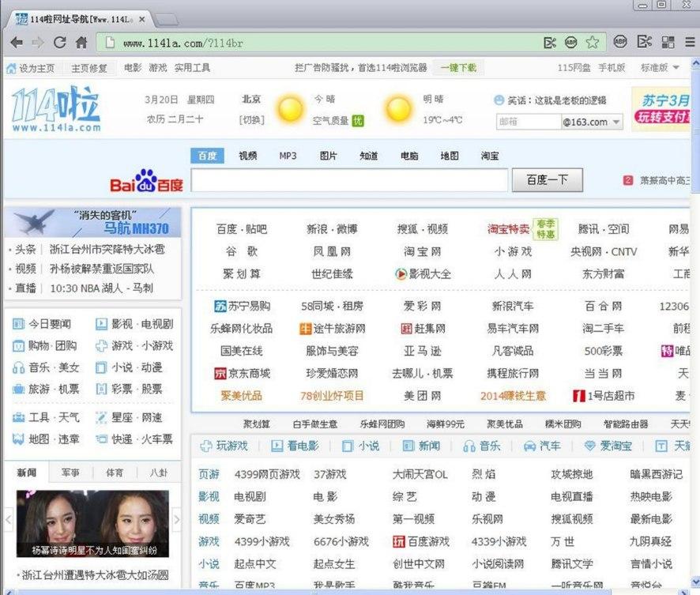Open the new tab button

click(x=165, y=18)
